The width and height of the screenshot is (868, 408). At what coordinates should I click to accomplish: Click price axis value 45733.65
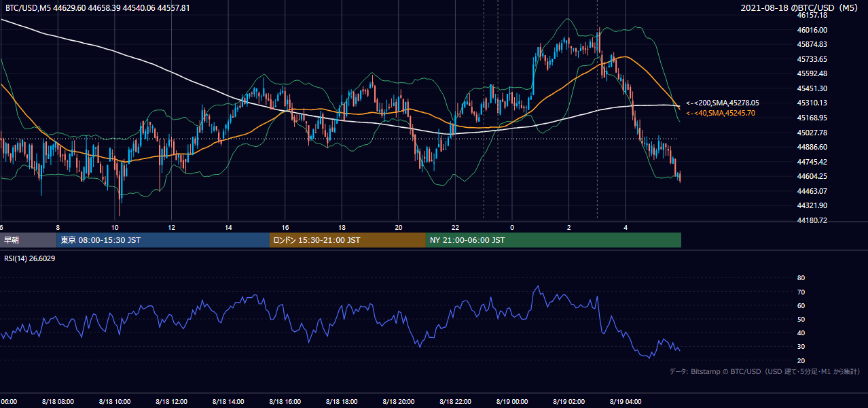[812, 59]
